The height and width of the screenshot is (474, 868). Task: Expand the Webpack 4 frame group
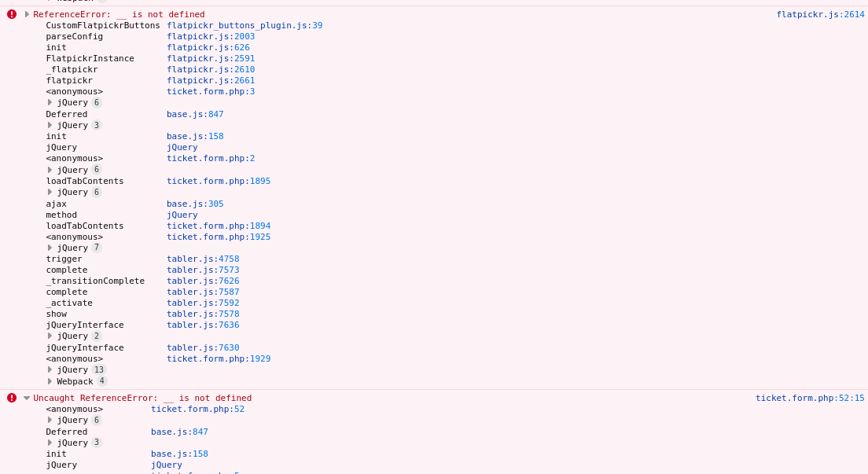click(x=50, y=380)
